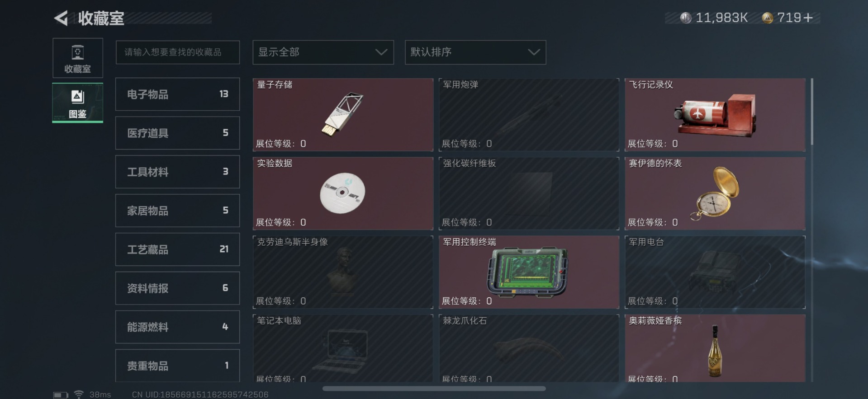868x399 pixels.
Task: Select the 飞行记录仪 flight recorder item
Action: (x=715, y=115)
